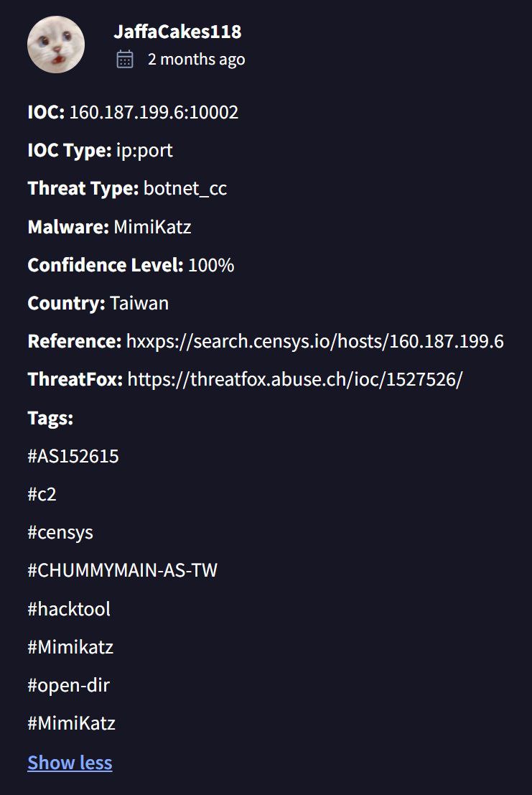
Task: Click the #Mimikatz hashtag with lowercase k
Action: [x=70, y=647]
